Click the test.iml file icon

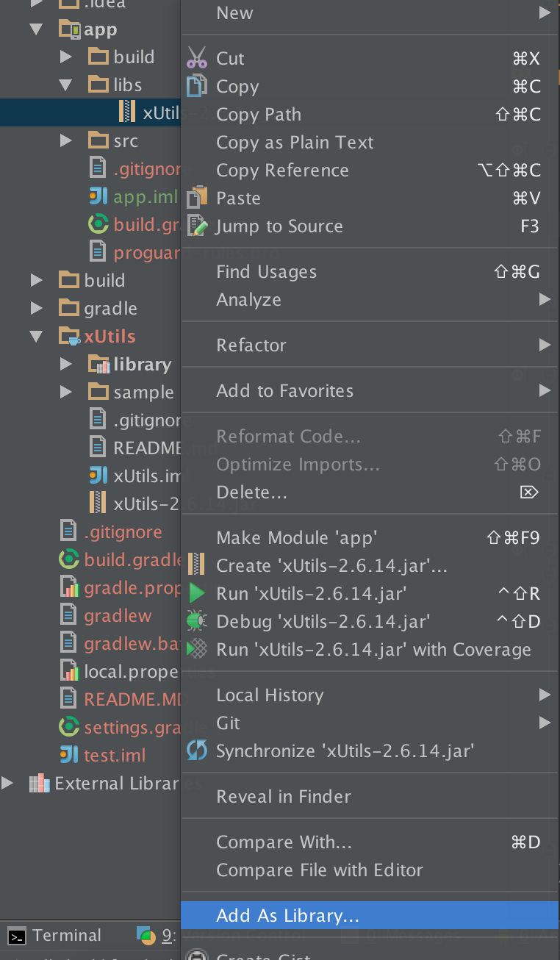[68, 755]
